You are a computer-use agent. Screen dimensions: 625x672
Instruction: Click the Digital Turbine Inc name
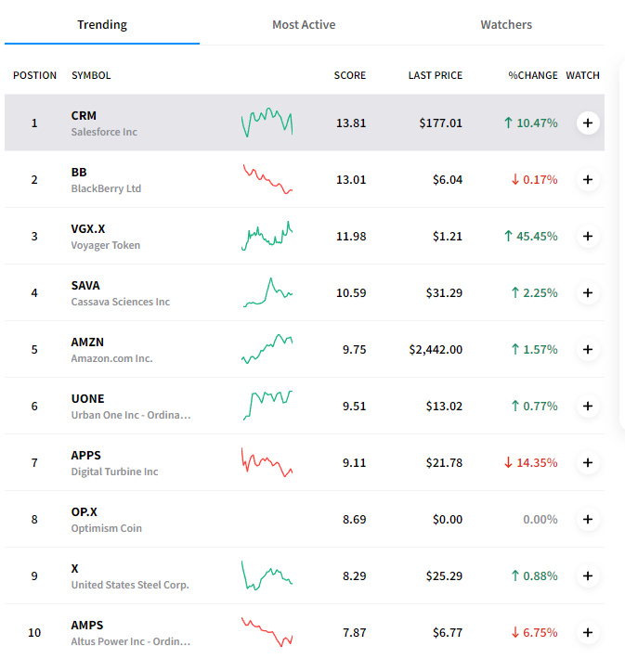[x=114, y=472]
